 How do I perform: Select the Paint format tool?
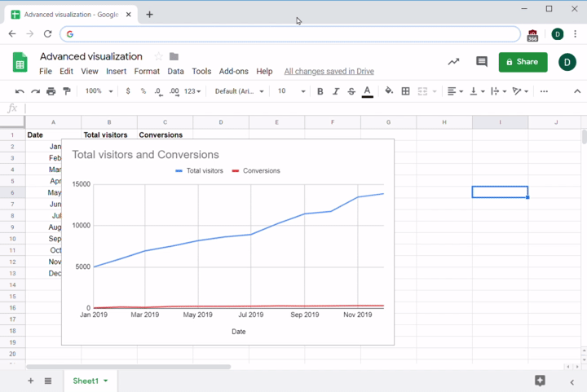tap(67, 91)
